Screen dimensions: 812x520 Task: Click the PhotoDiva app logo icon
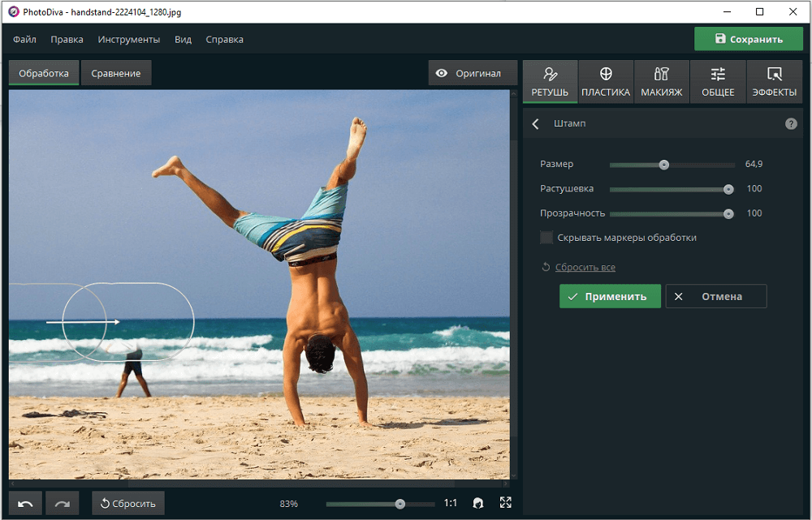point(14,11)
